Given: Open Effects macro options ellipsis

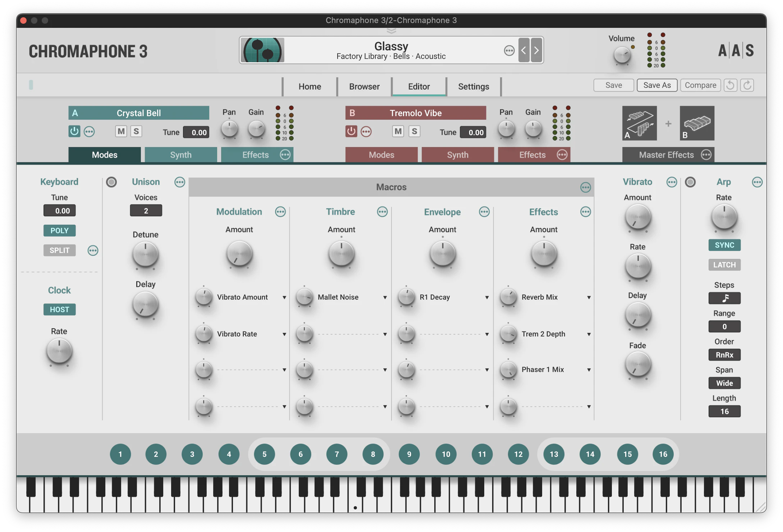Looking at the screenshot, I should point(586,212).
